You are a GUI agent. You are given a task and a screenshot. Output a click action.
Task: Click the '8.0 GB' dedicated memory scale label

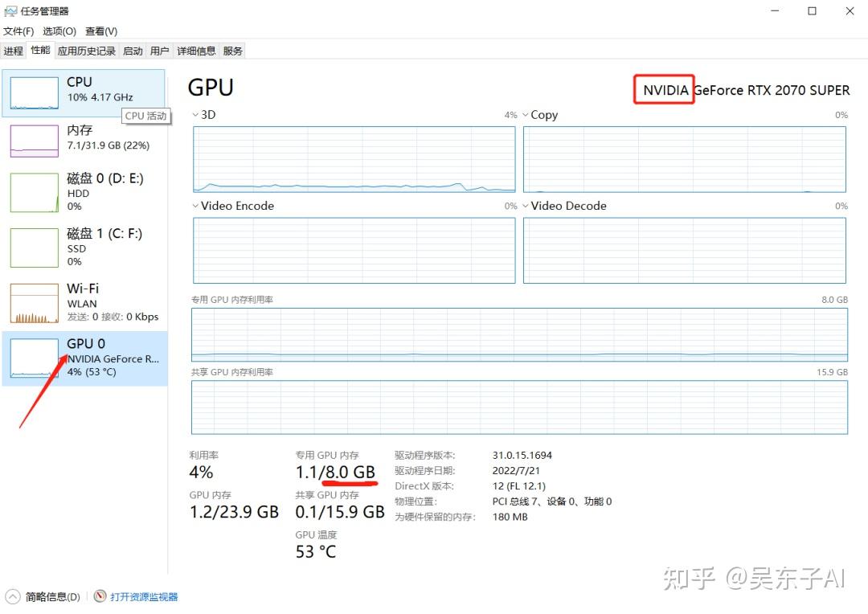[835, 300]
